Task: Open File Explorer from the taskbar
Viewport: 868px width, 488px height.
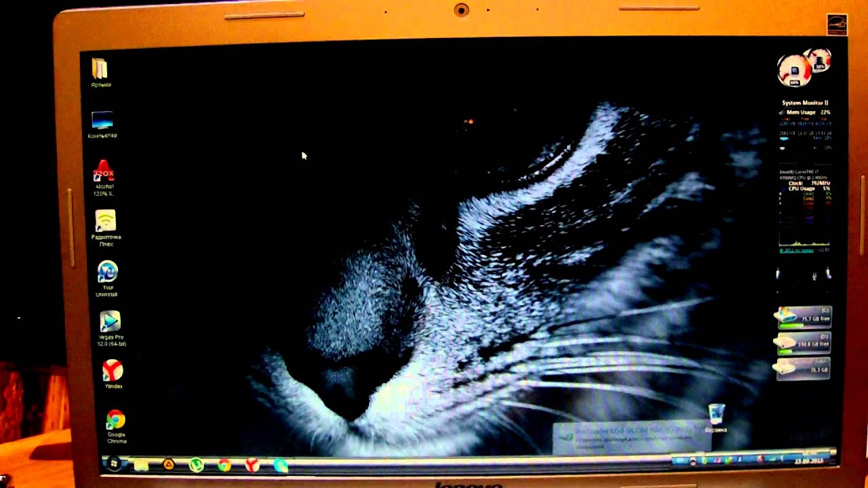Action: click(x=141, y=465)
